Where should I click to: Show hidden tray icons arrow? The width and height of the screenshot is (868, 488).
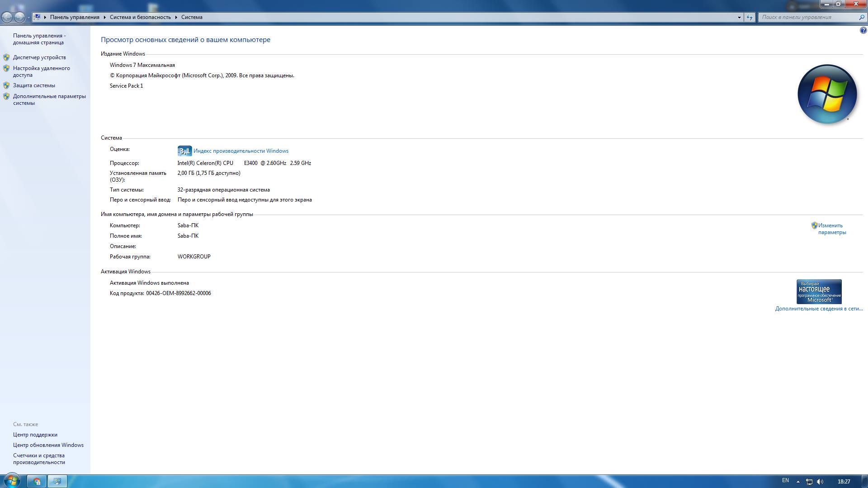point(798,482)
